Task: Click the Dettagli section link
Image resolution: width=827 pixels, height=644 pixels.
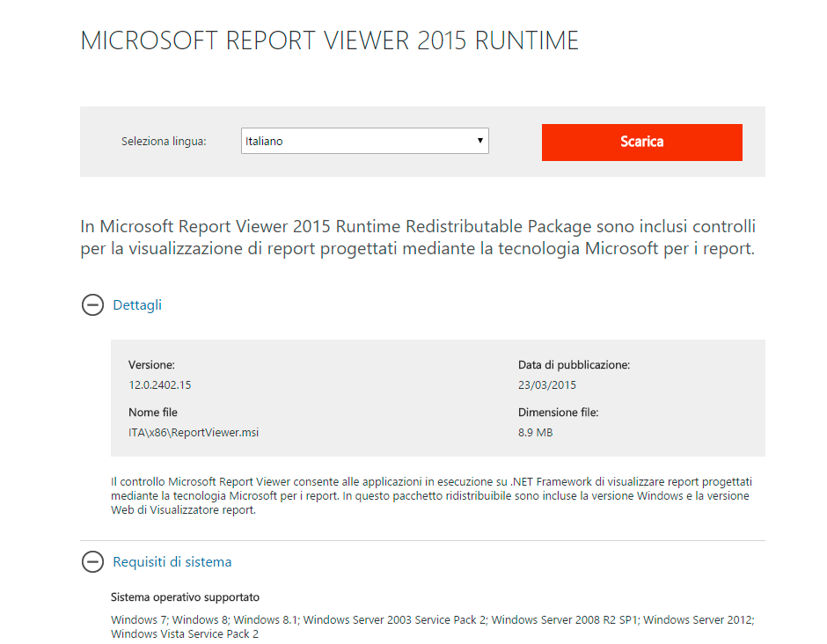Action: (137, 305)
